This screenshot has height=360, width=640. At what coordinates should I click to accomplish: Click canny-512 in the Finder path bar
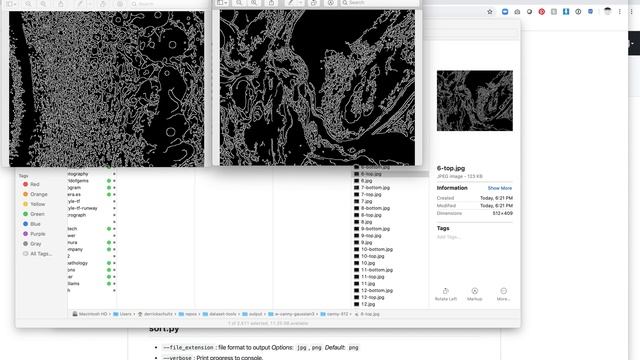334,314
